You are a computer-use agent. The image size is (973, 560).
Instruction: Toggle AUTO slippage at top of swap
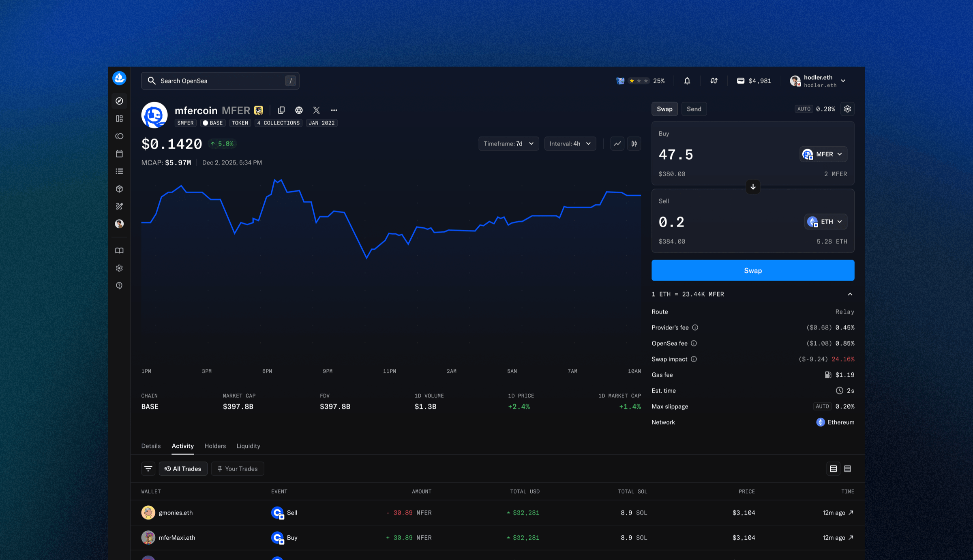click(804, 109)
